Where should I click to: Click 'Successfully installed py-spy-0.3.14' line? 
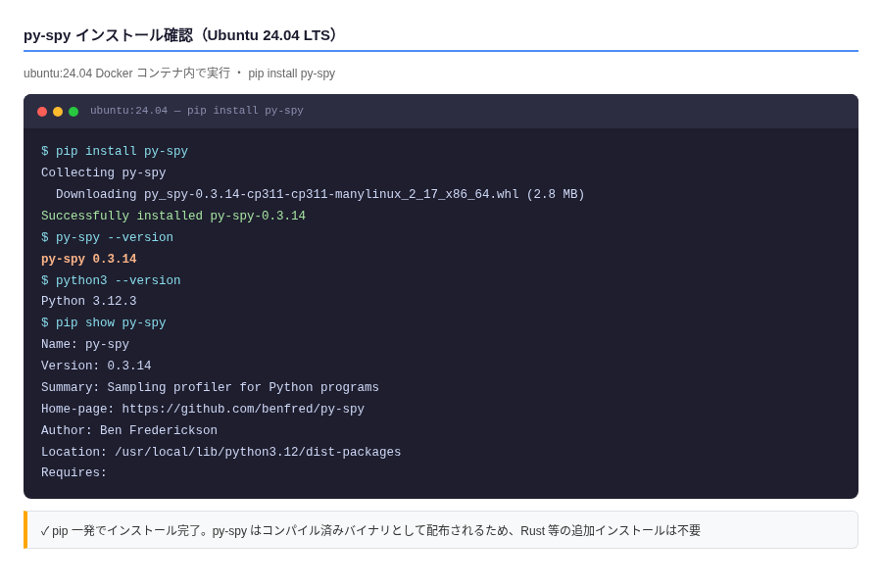coord(173,216)
